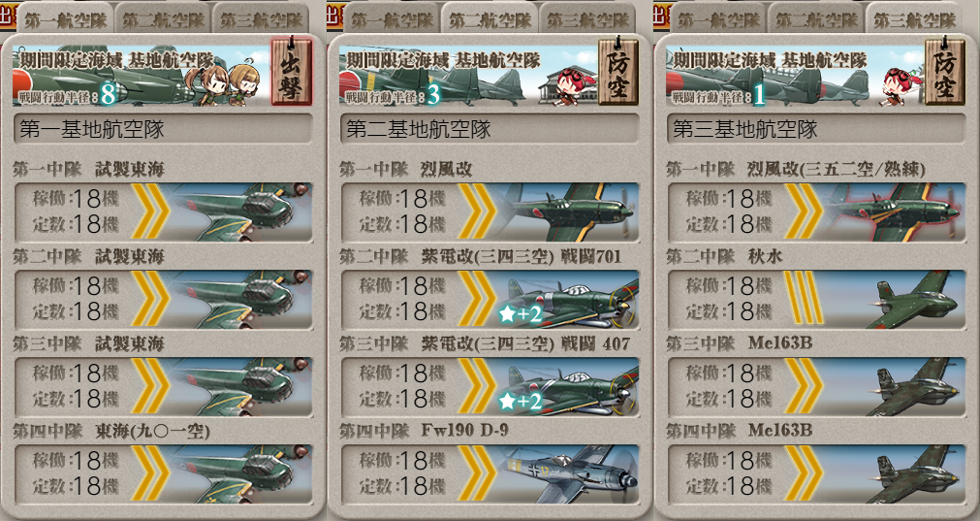Image resolution: width=980 pixels, height=521 pixels.
Task: Edit the 第二基地航空隊 name field
Action: click(490, 129)
